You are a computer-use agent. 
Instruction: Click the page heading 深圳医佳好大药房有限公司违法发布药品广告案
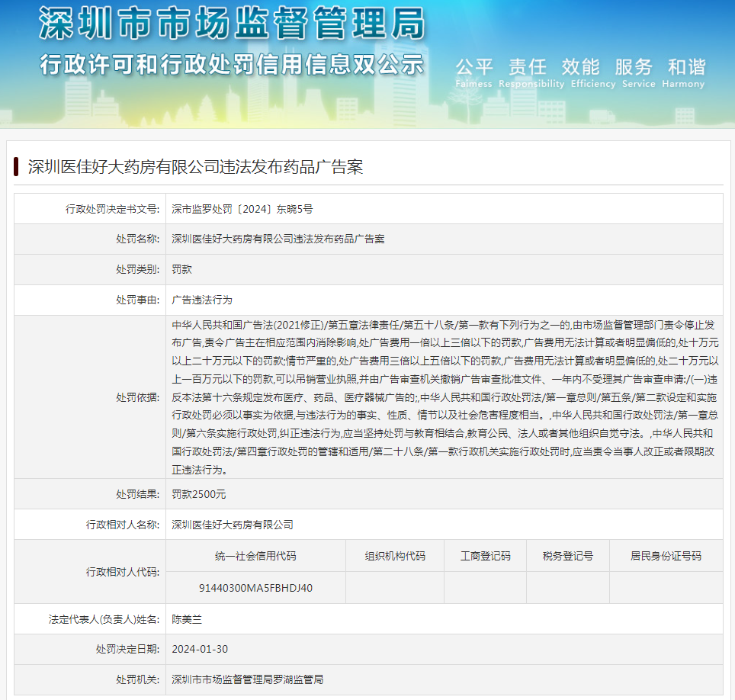tap(195, 167)
